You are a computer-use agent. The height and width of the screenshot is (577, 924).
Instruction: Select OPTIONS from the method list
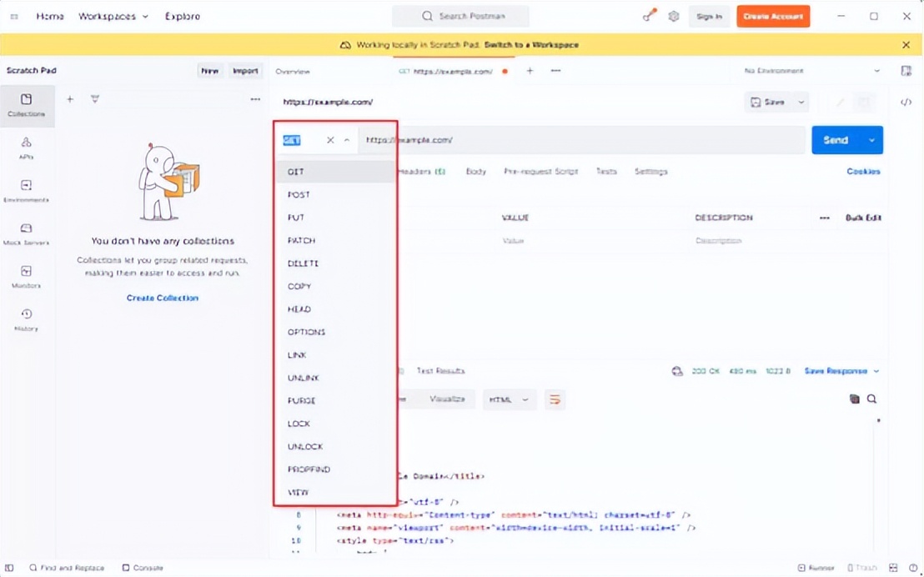tap(306, 332)
